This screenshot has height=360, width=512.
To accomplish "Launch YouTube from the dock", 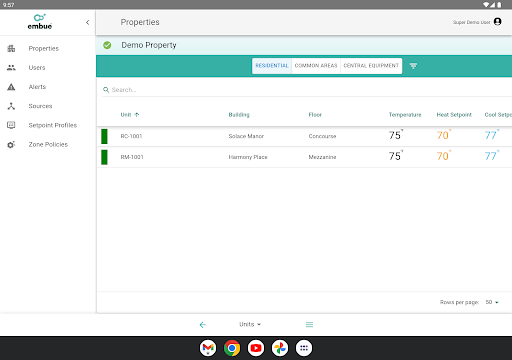I will pyautogui.click(x=256, y=348).
